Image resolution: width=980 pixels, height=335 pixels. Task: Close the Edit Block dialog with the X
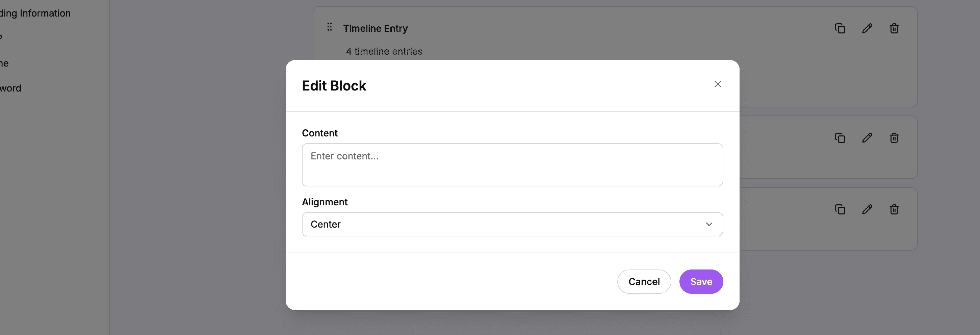(x=718, y=84)
